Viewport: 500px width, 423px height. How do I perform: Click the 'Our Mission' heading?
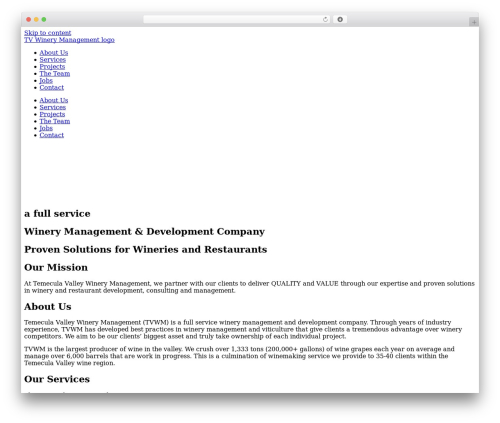pyautogui.click(x=56, y=268)
